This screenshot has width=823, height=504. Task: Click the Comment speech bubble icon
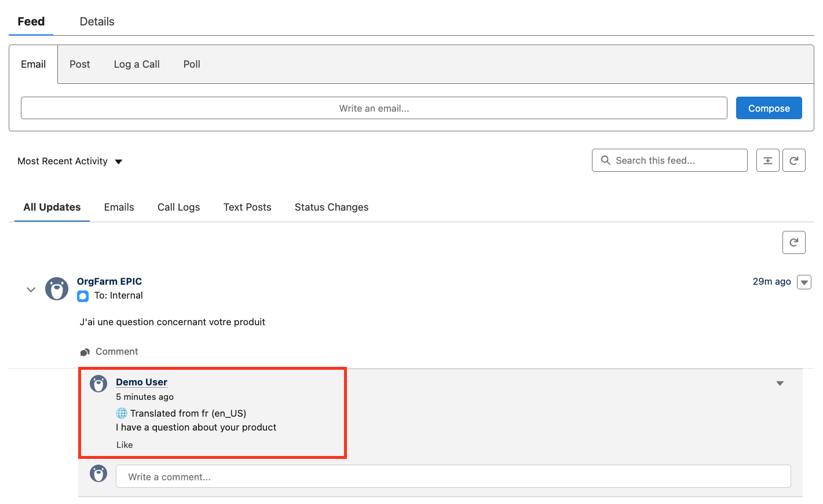click(x=85, y=352)
